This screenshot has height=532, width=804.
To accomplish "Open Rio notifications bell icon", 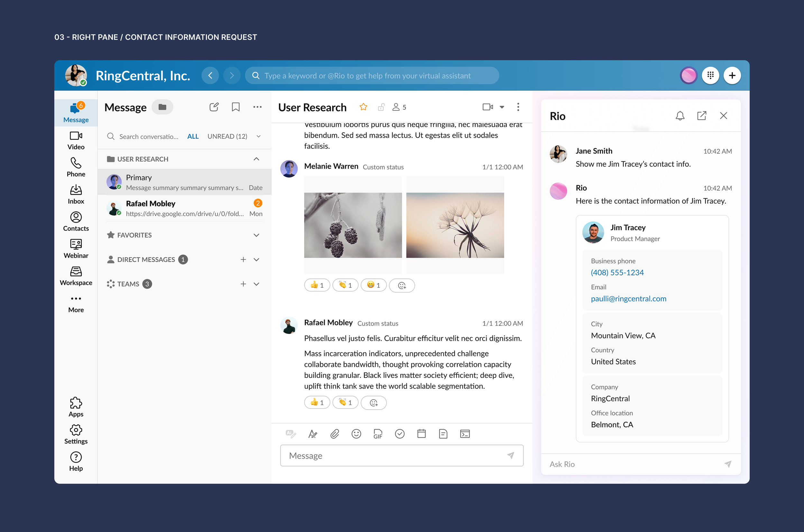I will (x=680, y=116).
